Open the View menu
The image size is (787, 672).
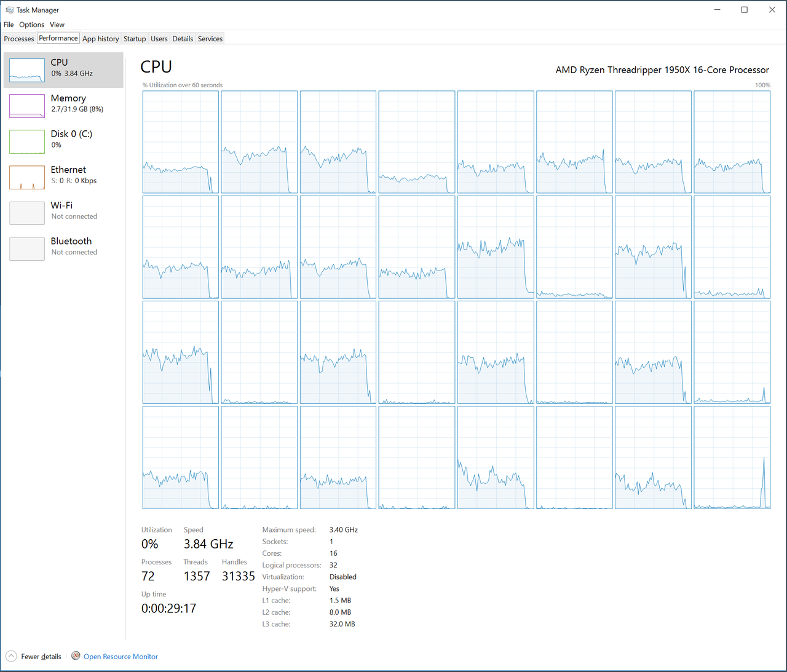point(57,25)
